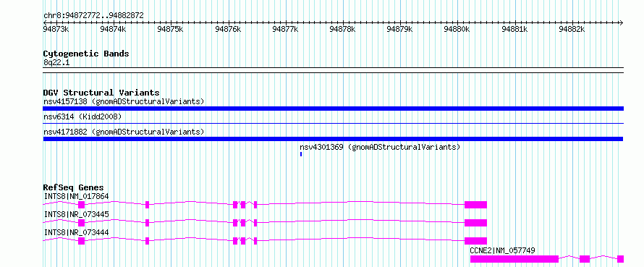Select the large CCNE2 exon block
Image resolution: width=644 pixels, height=267 pixels.
coord(514,259)
